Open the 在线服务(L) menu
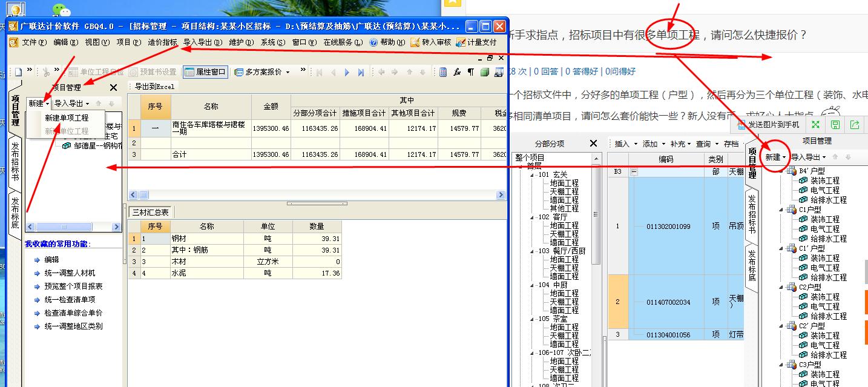Viewport: 868px width, 387px height. (x=343, y=42)
